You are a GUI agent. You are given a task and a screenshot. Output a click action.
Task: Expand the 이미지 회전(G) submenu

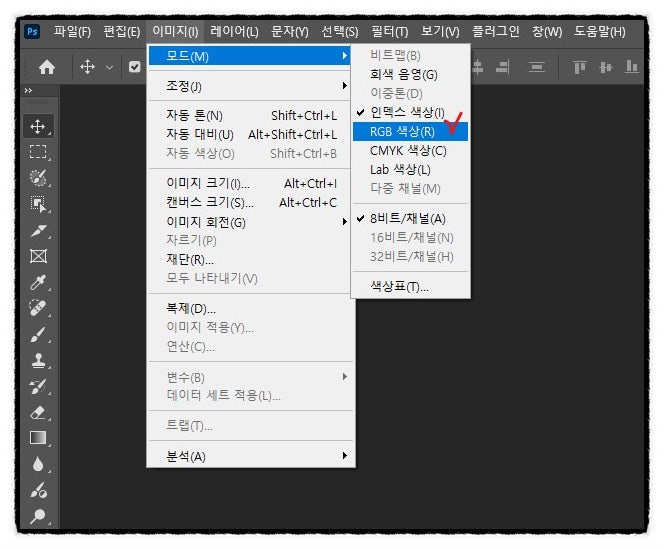(x=250, y=222)
